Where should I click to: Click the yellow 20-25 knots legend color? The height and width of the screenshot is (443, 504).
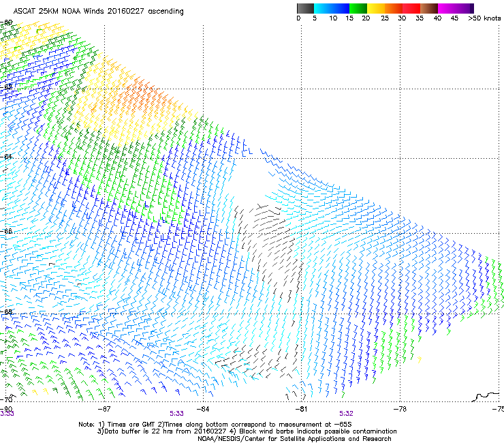point(376,8)
